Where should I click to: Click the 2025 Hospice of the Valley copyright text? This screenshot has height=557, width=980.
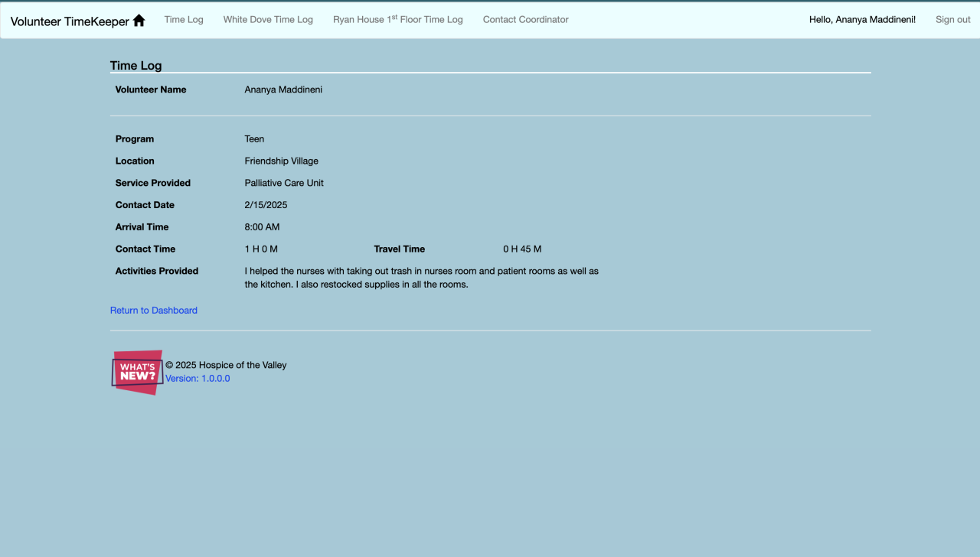[x=226, y=365]
